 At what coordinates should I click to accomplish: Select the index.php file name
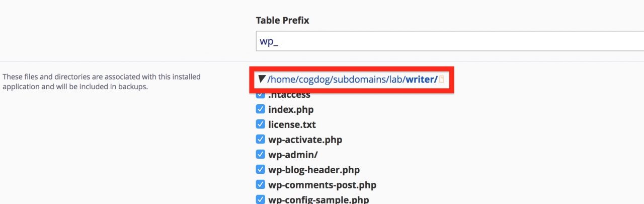point(291,110)
